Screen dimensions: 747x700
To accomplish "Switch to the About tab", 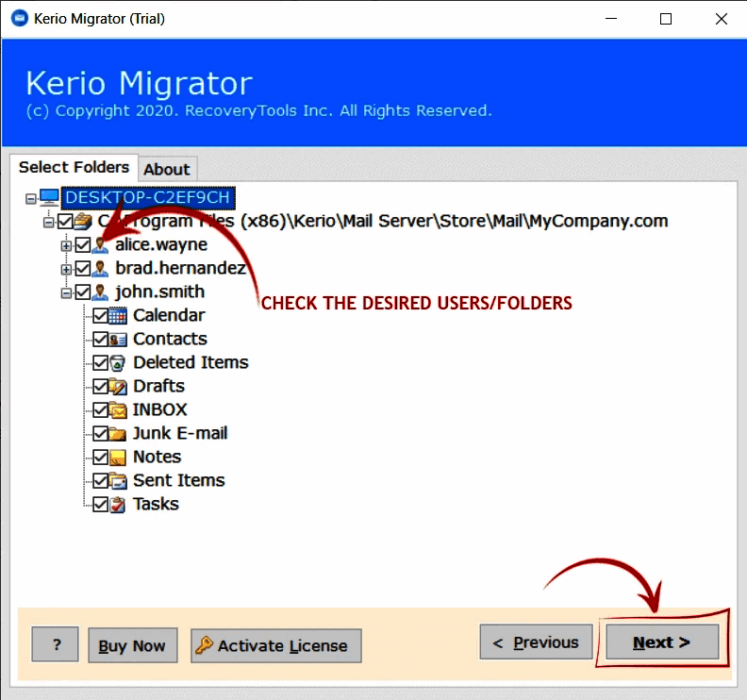I will [167, 170].
